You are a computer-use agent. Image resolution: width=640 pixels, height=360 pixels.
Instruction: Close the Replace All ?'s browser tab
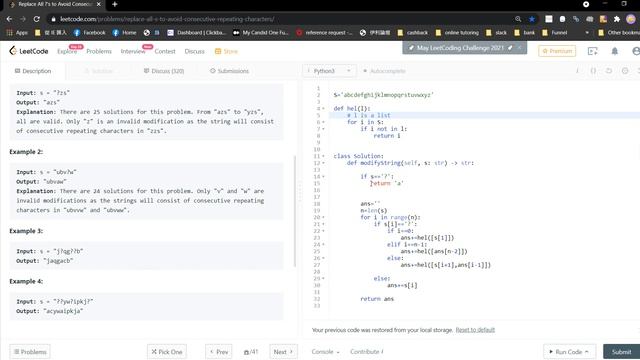[x=98, y=4]
